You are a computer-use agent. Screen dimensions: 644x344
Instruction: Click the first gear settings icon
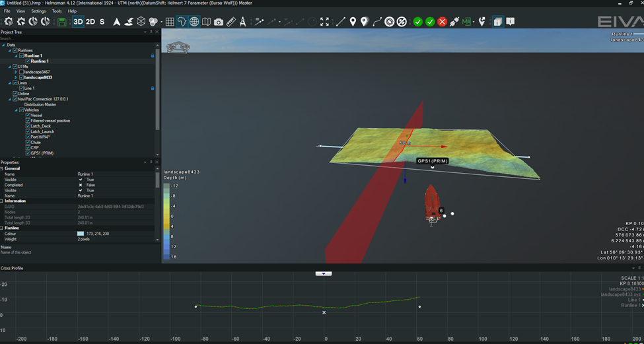click(9, 22)
